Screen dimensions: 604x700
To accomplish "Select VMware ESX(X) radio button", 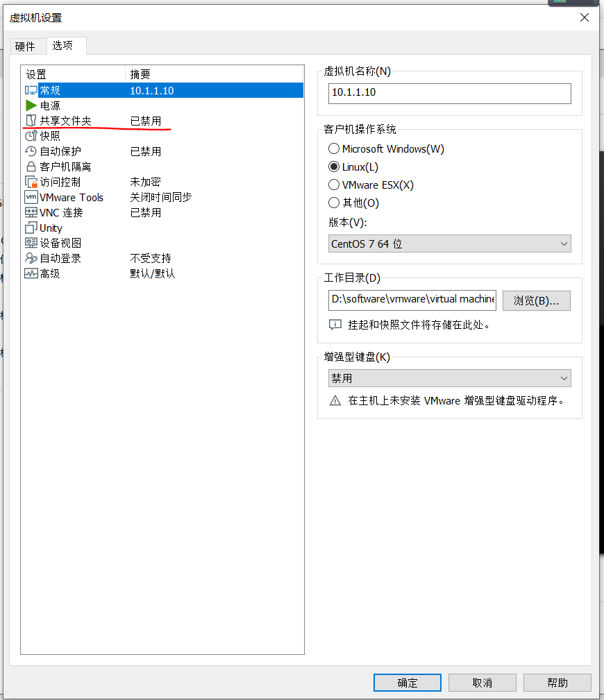I will pyautogui.click(x=334, y=185).
